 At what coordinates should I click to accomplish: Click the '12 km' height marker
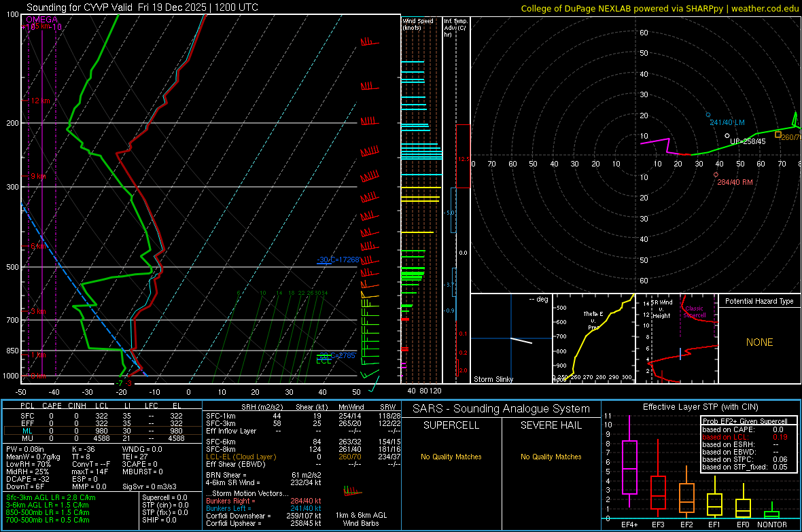40,101
